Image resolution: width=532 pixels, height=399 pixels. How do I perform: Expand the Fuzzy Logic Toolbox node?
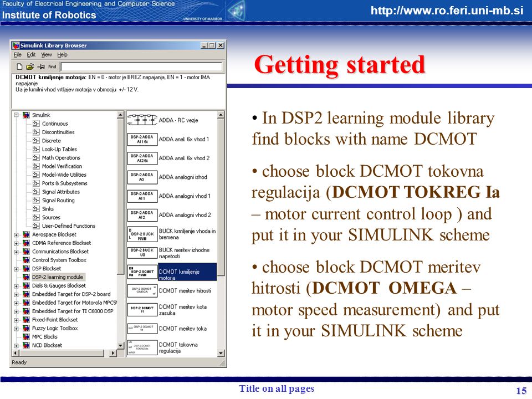pos(16,329)
